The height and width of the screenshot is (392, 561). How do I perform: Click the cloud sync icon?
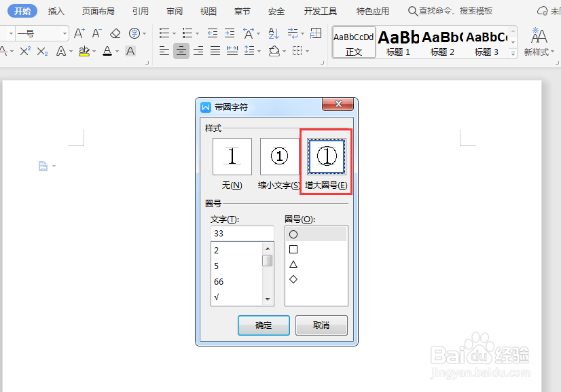tap(543, 11)
